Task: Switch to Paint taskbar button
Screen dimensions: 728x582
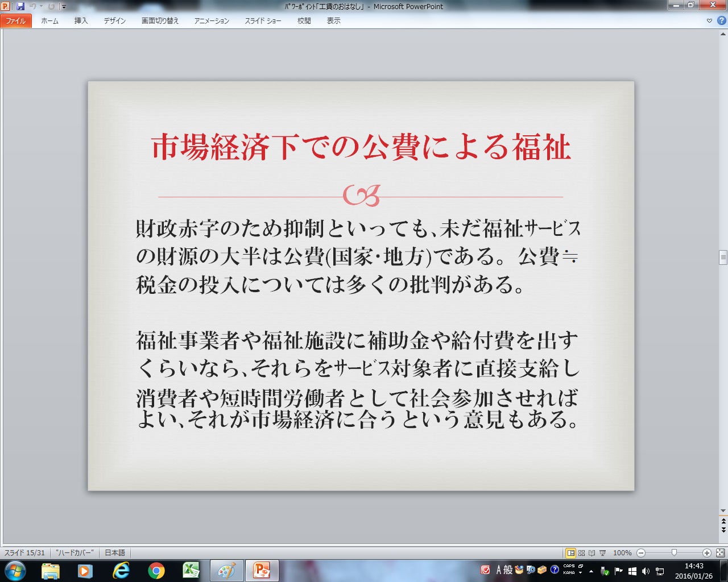Action: tap(227, 570)
